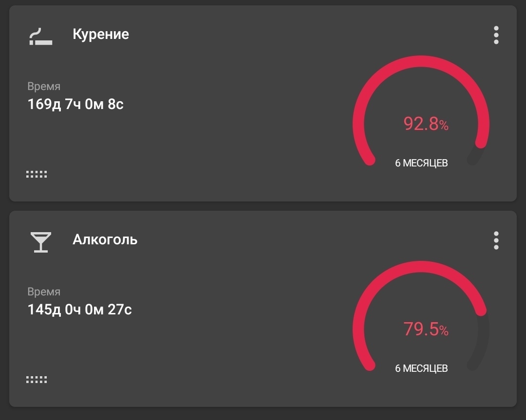Viewport: 526px width, 420px height.
Task: Click the 169д 7ч 0м 8с timer
Action: tap(75, 104)
